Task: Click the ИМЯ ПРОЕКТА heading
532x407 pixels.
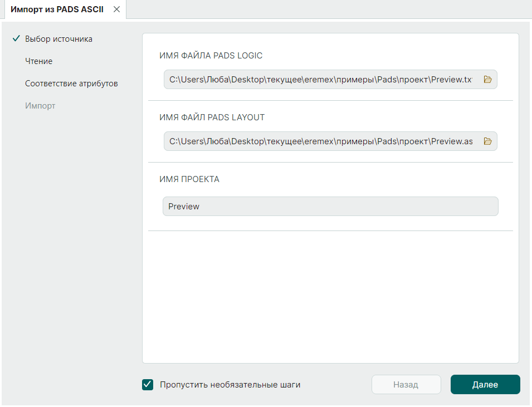Action: 189,179
